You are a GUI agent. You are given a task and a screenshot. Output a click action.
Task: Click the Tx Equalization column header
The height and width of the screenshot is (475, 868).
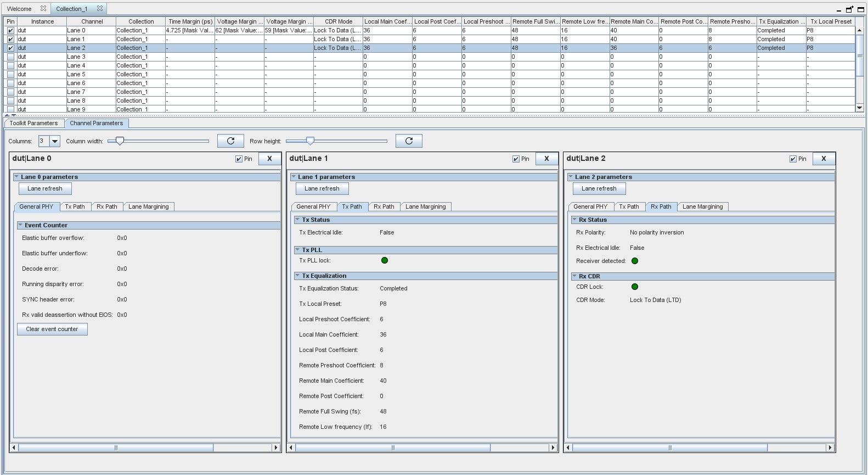pyautogui.click(x=781, y=21)
